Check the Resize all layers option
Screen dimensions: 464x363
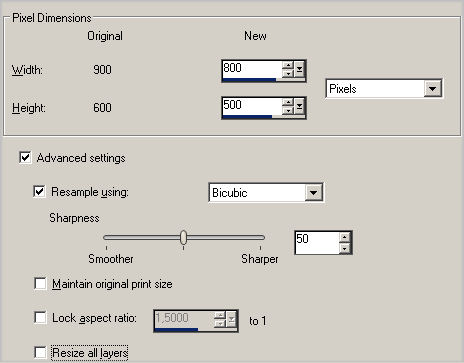point(40,352)
